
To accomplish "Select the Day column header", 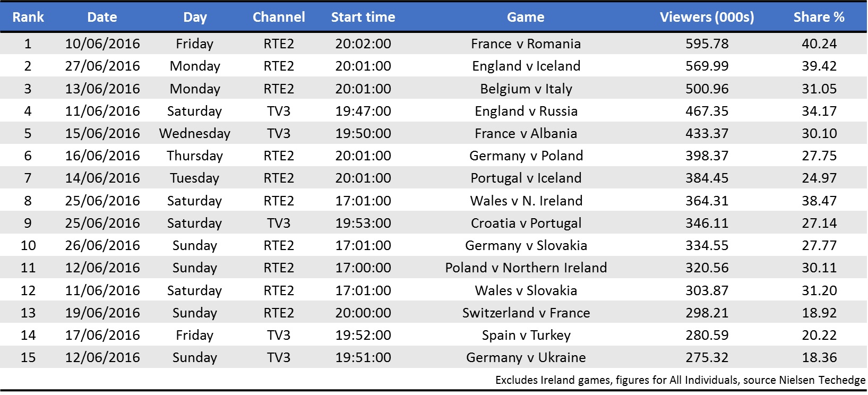I will [x=195, y=17].
